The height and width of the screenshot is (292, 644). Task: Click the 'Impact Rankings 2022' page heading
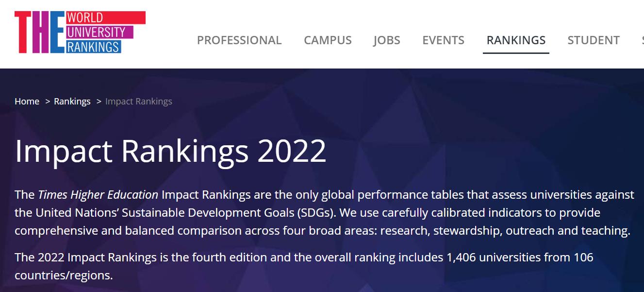click(170, 151)
